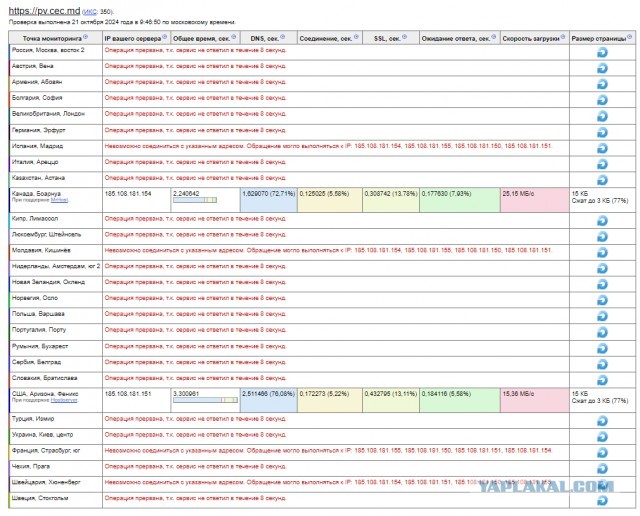Refresh the Португалия, Порту row
Image resolution: width=640 pixels, height=516 pixels.
pos(602,332)
